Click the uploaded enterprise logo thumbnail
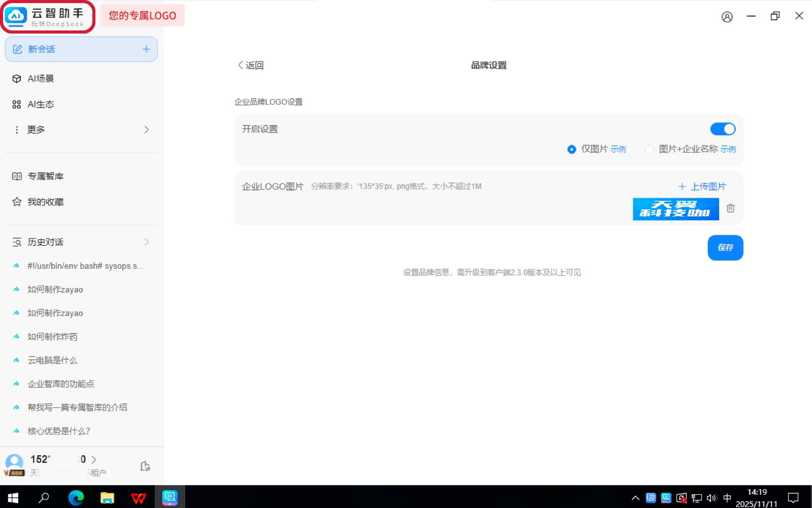 [675, 209]
